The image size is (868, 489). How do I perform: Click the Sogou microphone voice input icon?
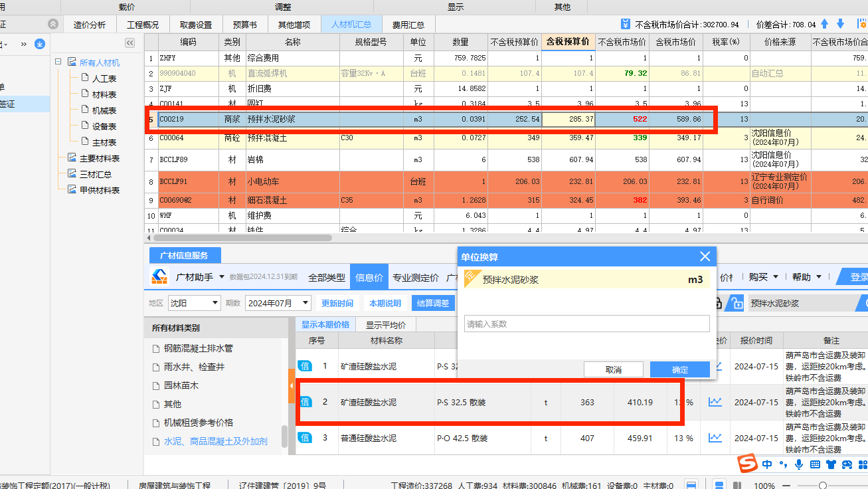(799, 464)
